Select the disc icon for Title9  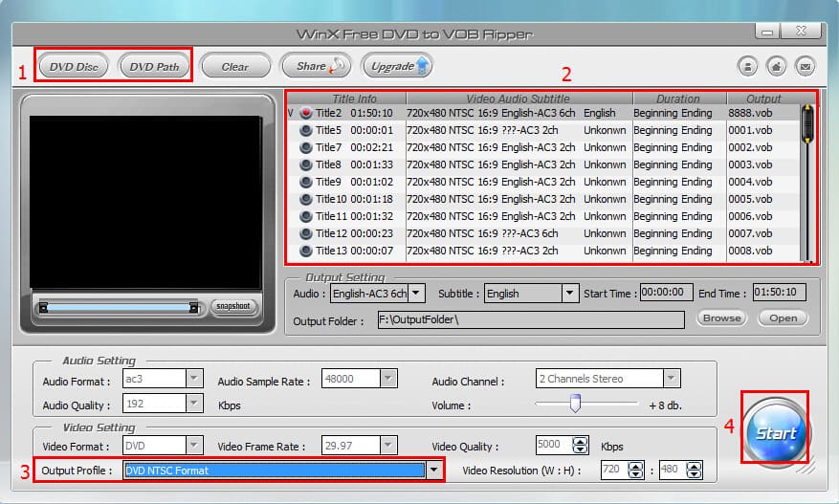tap(305, 182)
